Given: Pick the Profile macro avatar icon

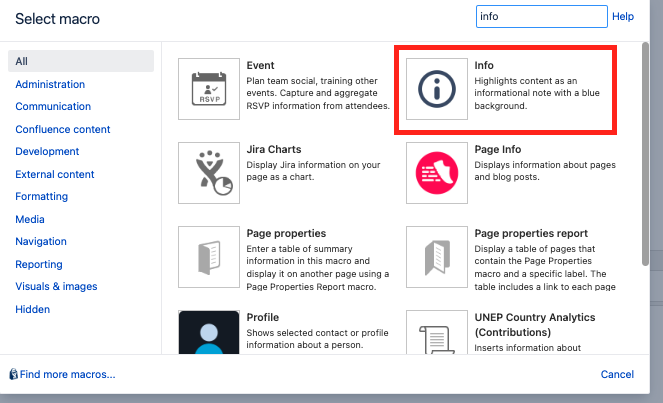Looking at the screenshot, I should (209, 332).
